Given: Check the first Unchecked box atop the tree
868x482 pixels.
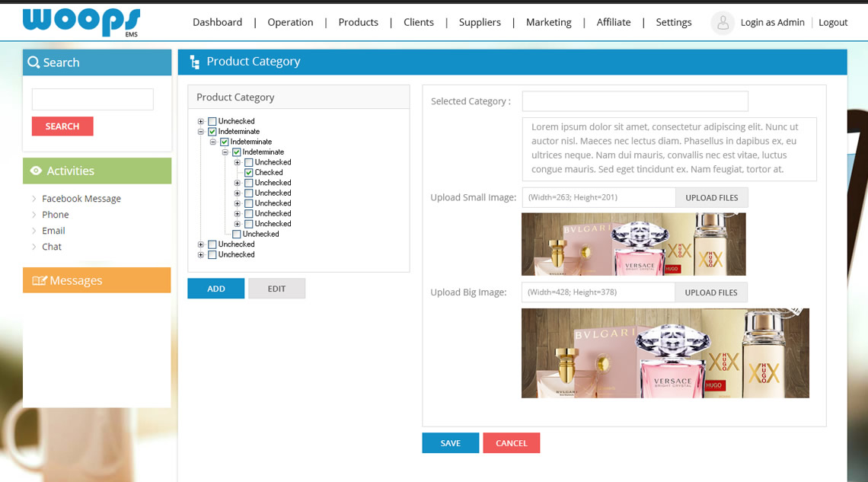Looking at the screenshot, I should [212, 121].
